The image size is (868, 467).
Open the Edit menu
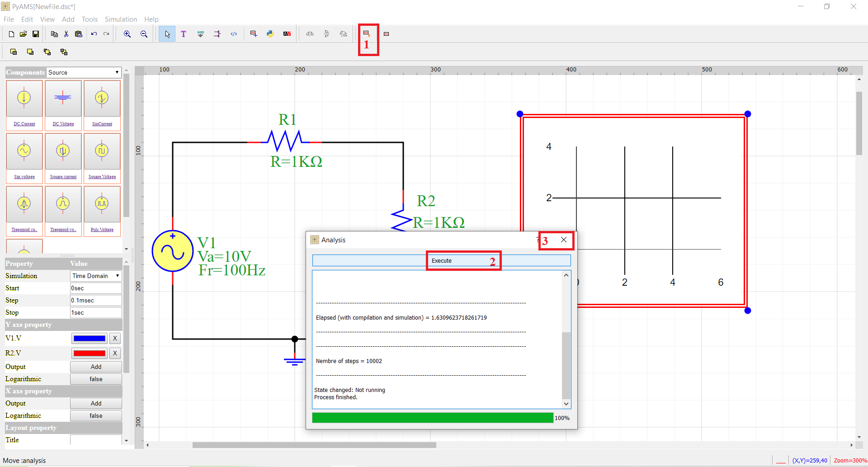[27, 19]
